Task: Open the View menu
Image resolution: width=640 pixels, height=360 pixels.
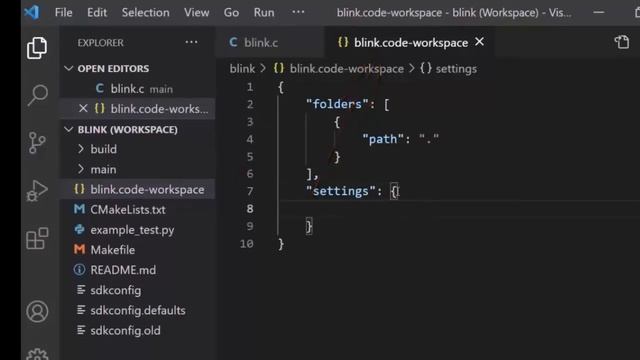Action: pyautogui.click(x=196, y=13)
